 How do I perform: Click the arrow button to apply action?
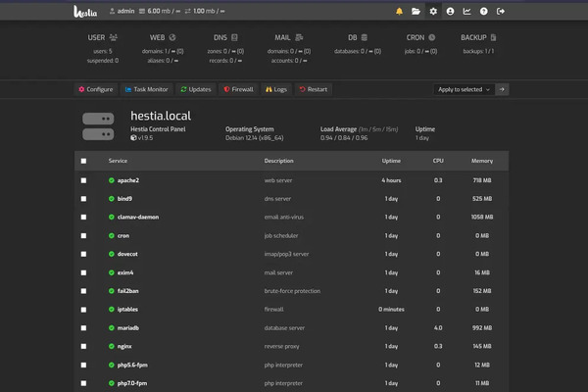(x=502, y=89)
